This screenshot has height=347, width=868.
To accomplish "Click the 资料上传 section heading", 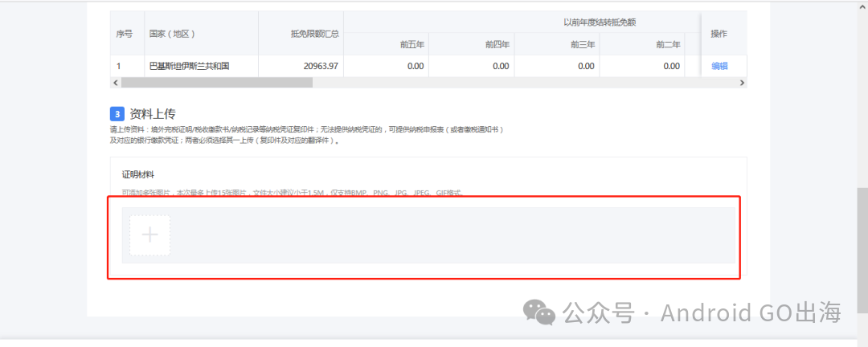I will (x=152, y=115).
